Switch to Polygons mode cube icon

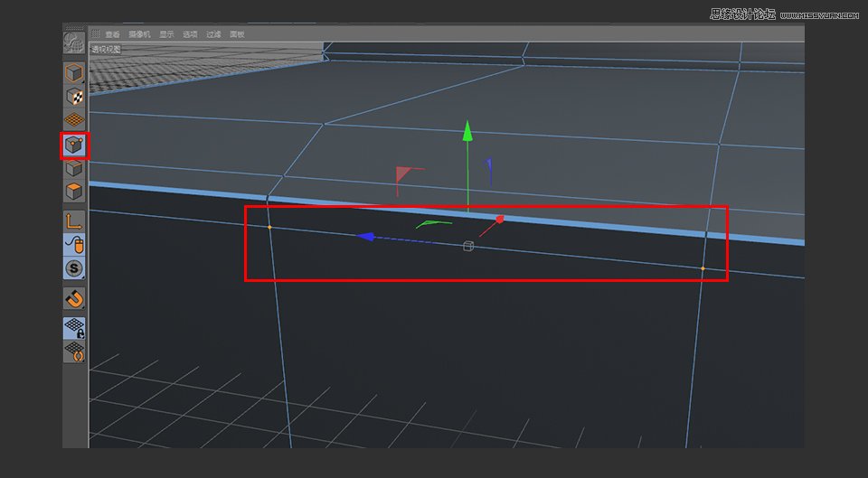(x=74, y=192)
